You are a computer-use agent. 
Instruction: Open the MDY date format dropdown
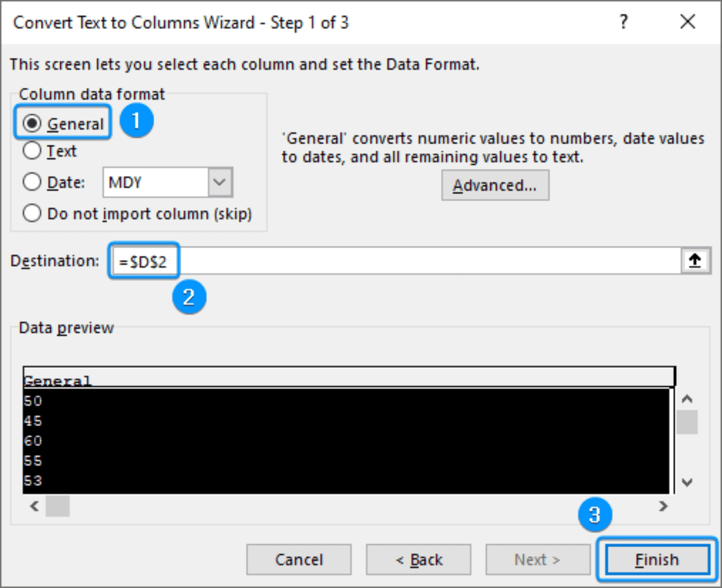click(220, 182)
